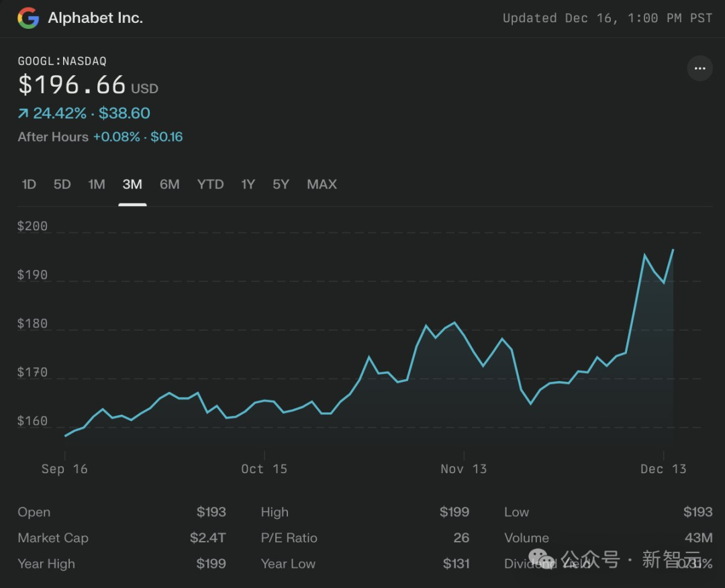Click the P/E Ratio stat row
Screen dimensions: 725x588
click(365, 538)
